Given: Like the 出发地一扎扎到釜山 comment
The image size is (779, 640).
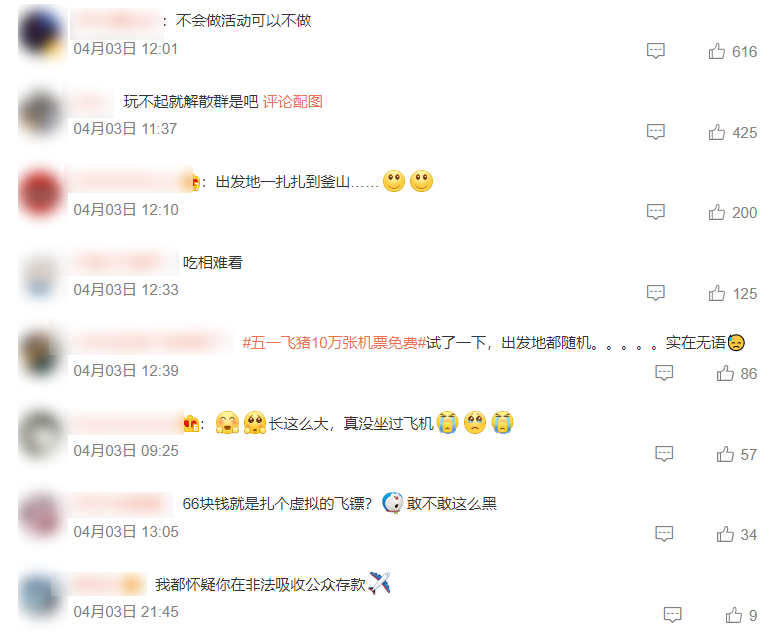Looking at the screenshot, I should click(716, 212).
